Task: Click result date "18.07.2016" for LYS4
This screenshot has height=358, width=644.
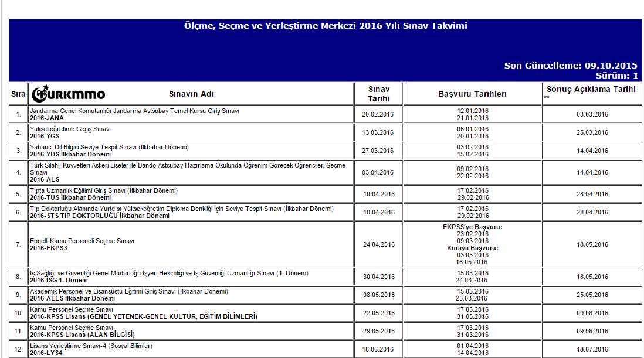Action: pyautogui.click(x=592, y=349)
